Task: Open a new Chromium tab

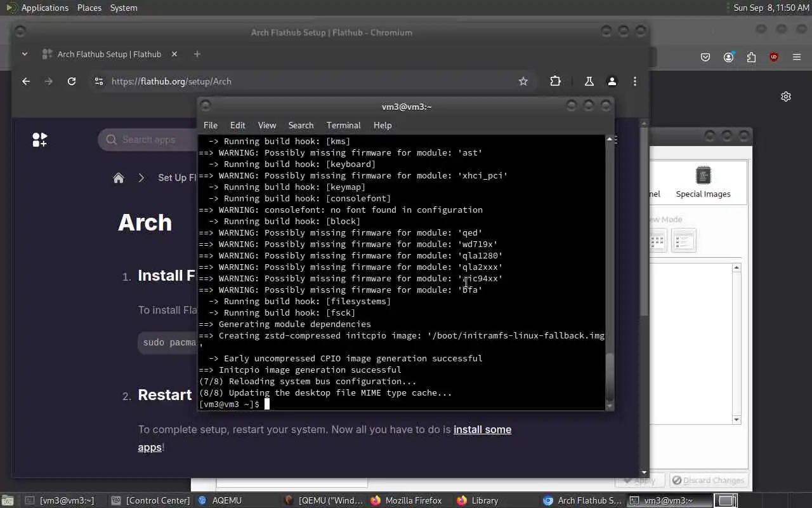Action: [x=197, y=54]
